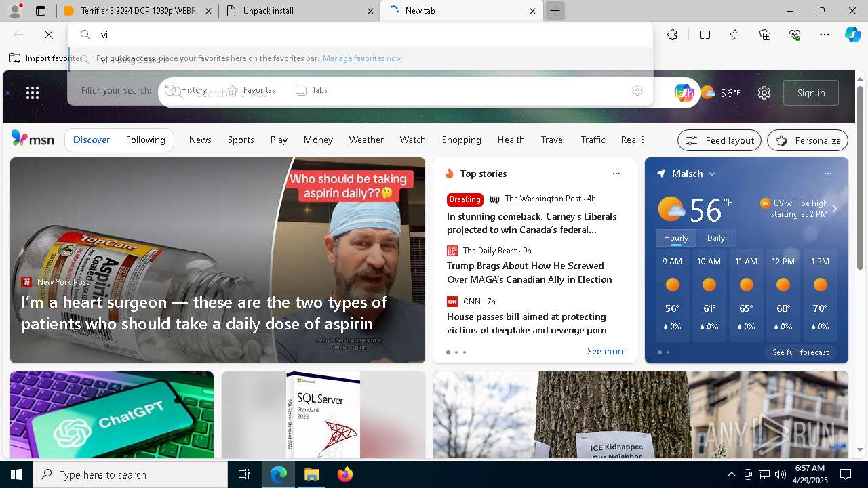This screenshot has height=488, width=868.
Task: Open the Copilot icon beside search box
Action: (684, 93)
